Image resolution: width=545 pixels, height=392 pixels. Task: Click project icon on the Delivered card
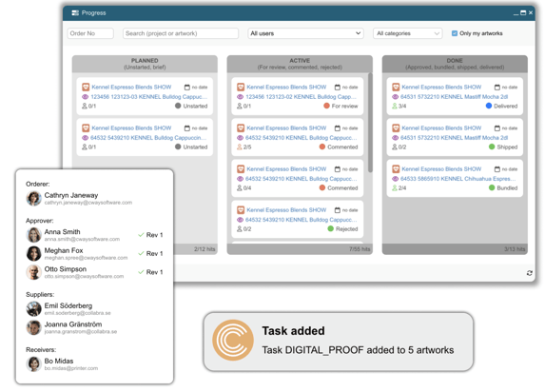[396, 87]
